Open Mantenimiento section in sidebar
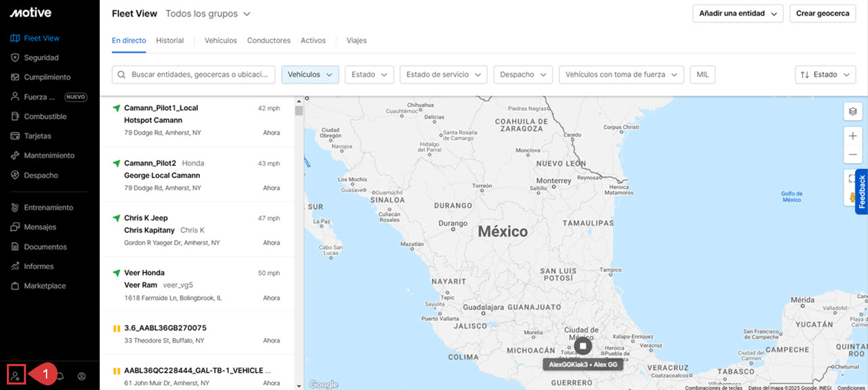 (x=49, y=155)
